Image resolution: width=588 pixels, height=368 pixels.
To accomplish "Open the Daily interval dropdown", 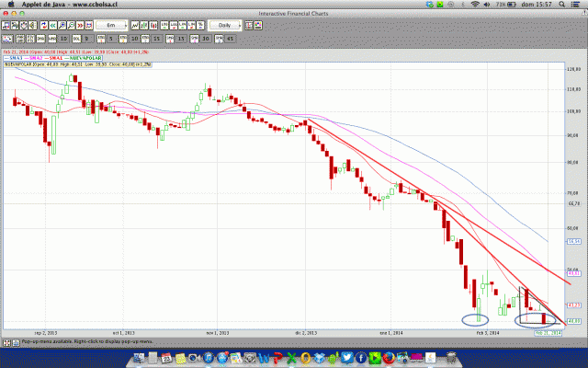I will [x=224, y=25].
